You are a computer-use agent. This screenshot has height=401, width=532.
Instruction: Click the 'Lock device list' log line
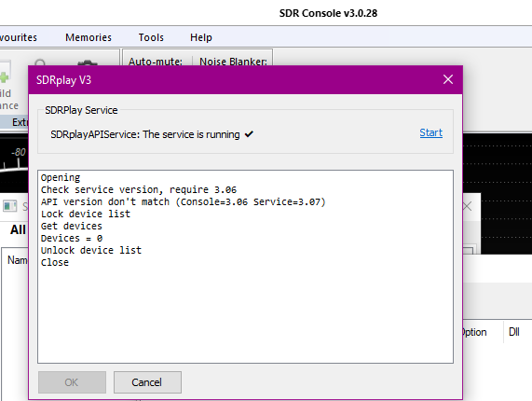click(86, 214)
